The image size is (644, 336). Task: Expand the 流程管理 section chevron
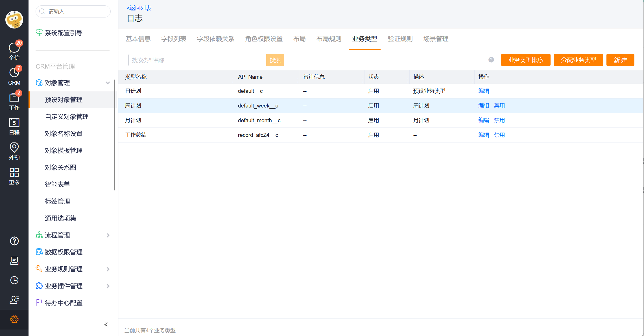click(x=108, y=235)
